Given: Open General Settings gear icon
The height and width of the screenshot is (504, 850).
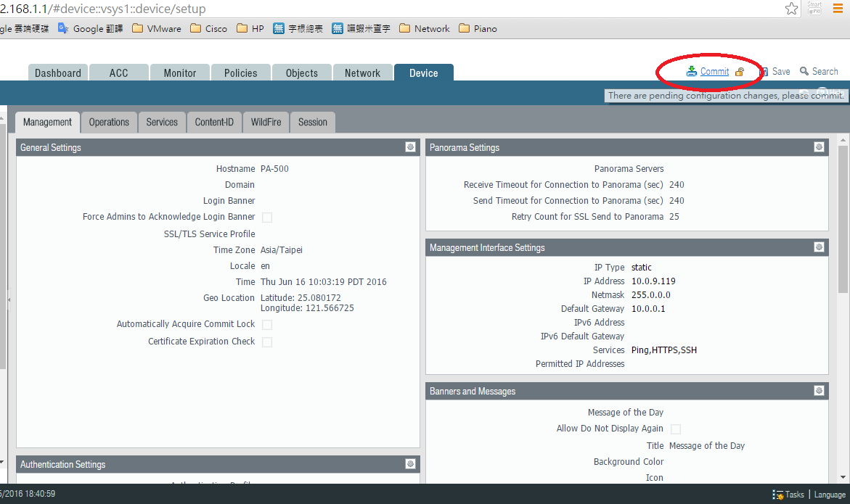Looking at the screenshot, I should tap(410, 147).
